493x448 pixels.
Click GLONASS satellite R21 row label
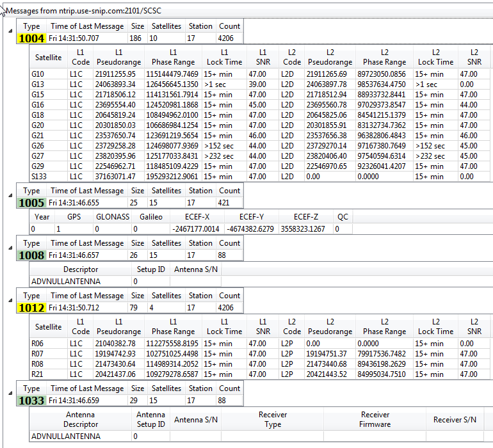pos(37,374)
